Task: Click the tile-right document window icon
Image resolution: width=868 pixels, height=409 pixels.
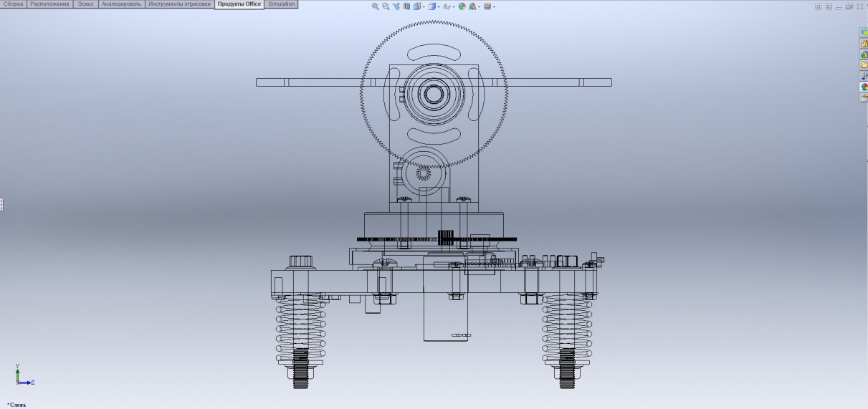Action: (x=829, y=6)
